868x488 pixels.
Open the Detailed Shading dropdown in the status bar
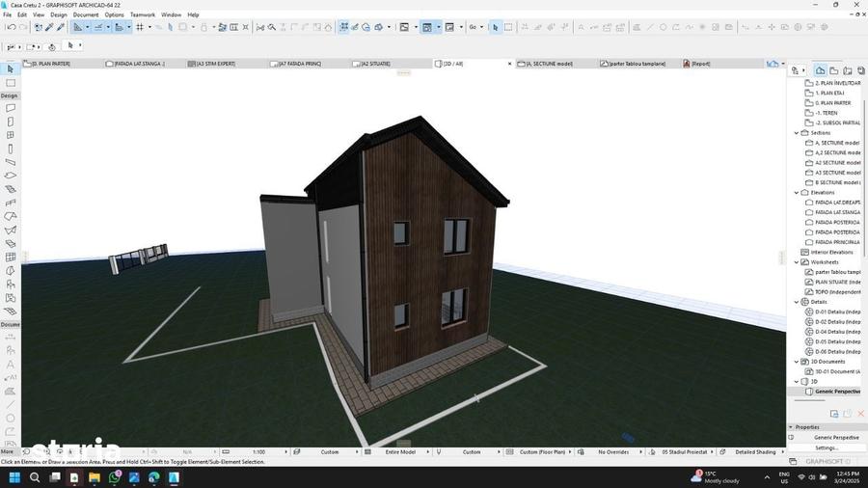[755, 452]
